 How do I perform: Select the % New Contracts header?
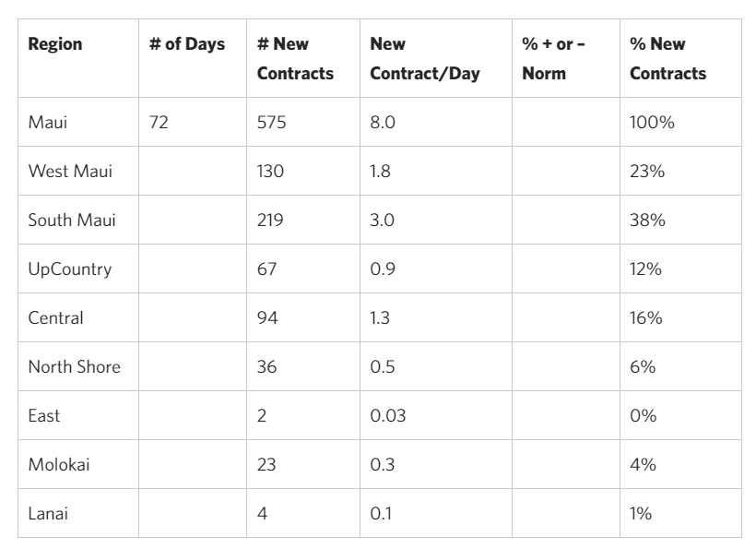tap(667, 58)
